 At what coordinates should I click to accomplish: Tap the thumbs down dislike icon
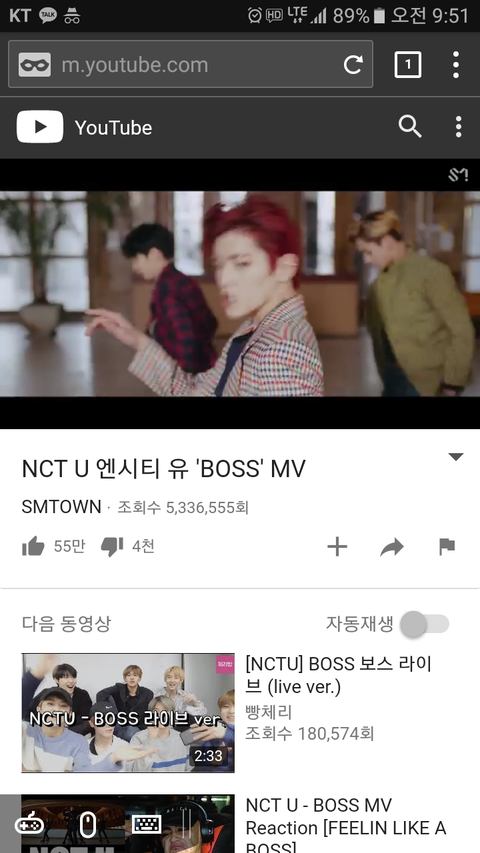point(112,547)
